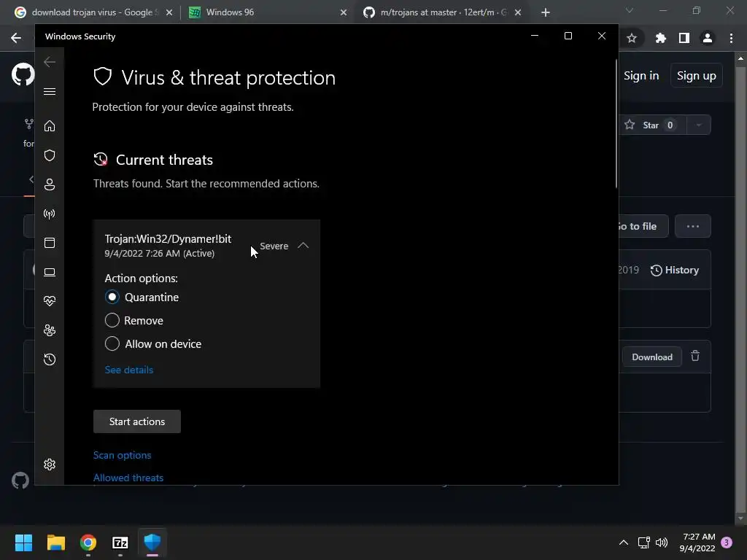Open Windows Start menu
Viewport: 747px width, 560px height.
[x=23, y=542]
